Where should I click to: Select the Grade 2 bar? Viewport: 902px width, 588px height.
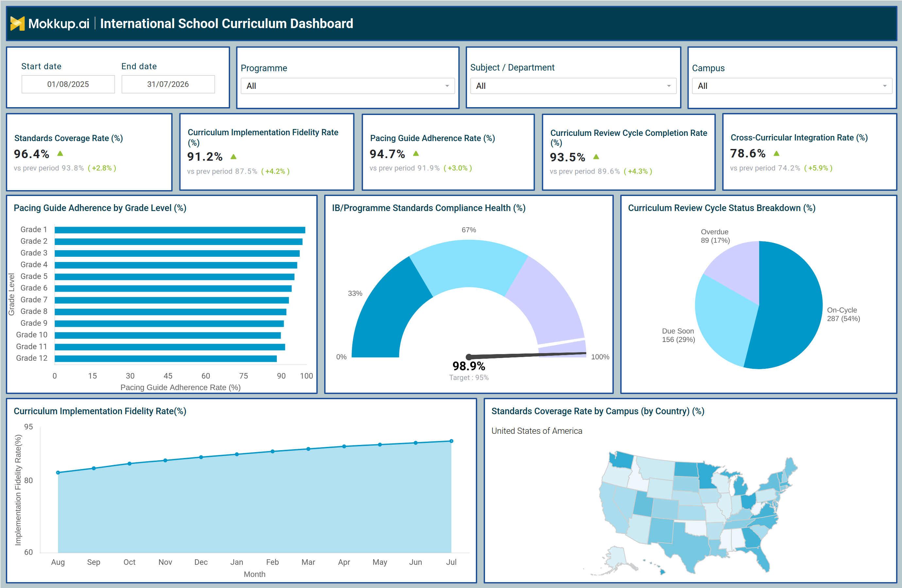coord(178,242)
